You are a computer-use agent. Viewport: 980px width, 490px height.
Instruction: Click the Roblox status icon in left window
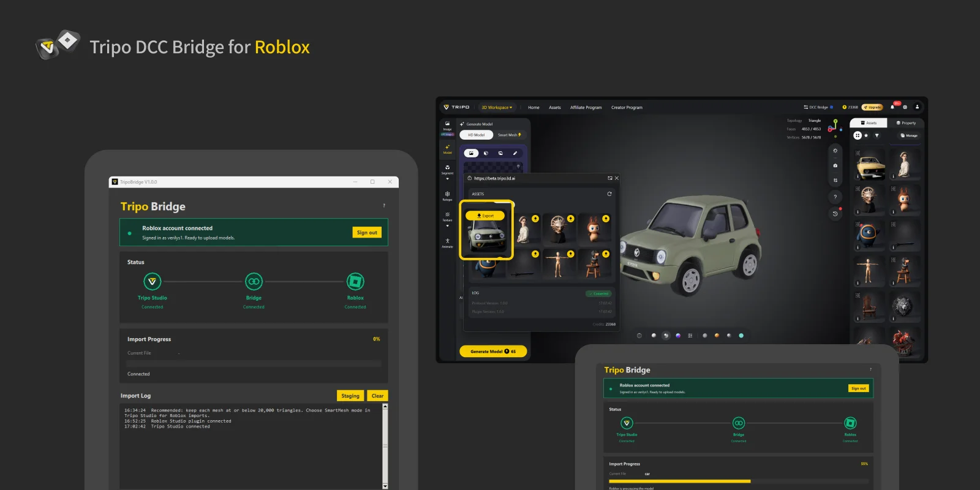point(355,282)
